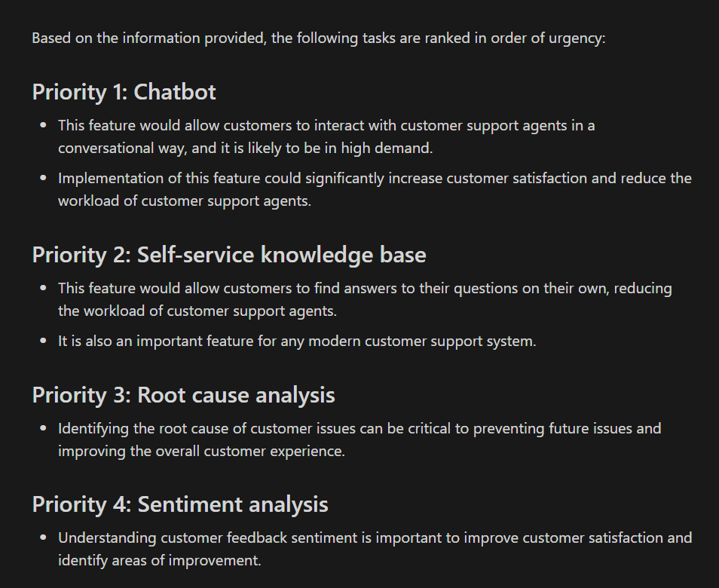This screenshot has height=588, width=719.
Task: Click the Priority 3: Root cause analysis heading
Action: coord(183,395)
